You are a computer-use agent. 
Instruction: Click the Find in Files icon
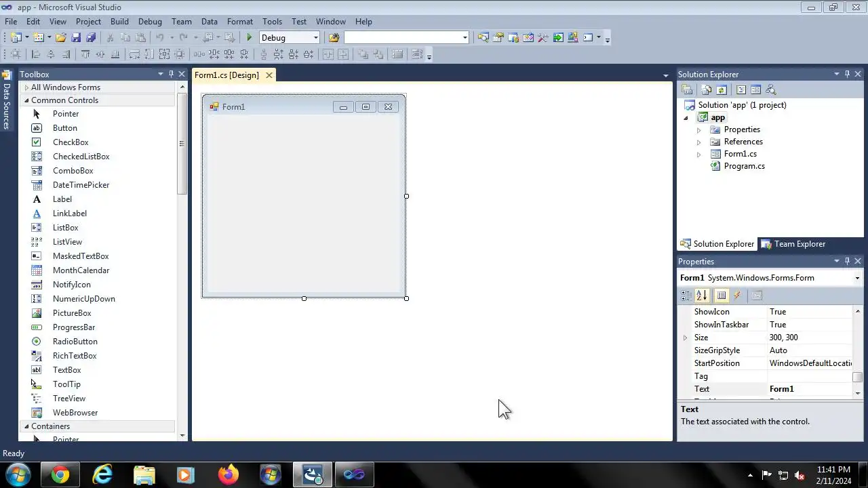[x=334, y=38]
